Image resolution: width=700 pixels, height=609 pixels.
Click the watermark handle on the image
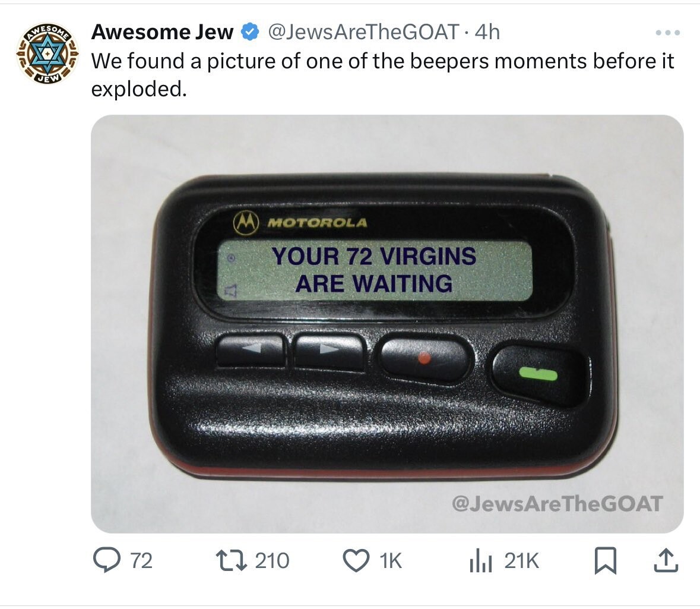click(557, 504)
